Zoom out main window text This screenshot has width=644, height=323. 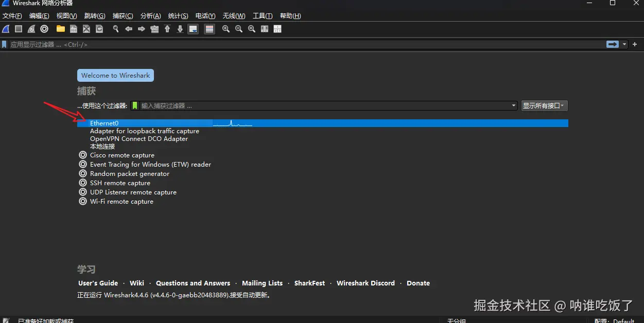tap(239, 29)
